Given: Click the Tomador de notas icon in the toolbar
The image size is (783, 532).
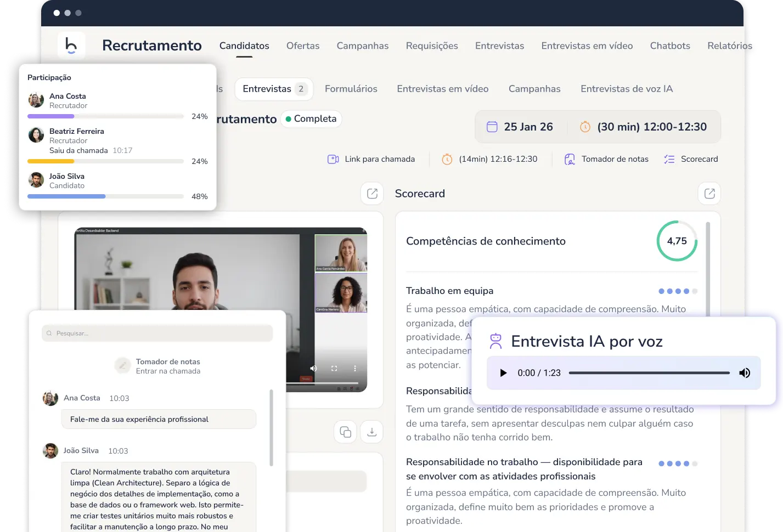Looking at the screenshot, I should (x=570, y=159).
